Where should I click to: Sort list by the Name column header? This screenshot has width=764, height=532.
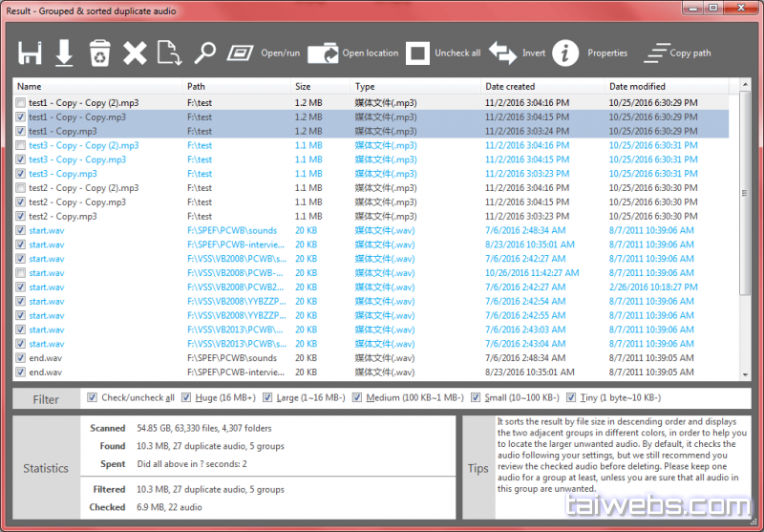click(x=95, y=87)
